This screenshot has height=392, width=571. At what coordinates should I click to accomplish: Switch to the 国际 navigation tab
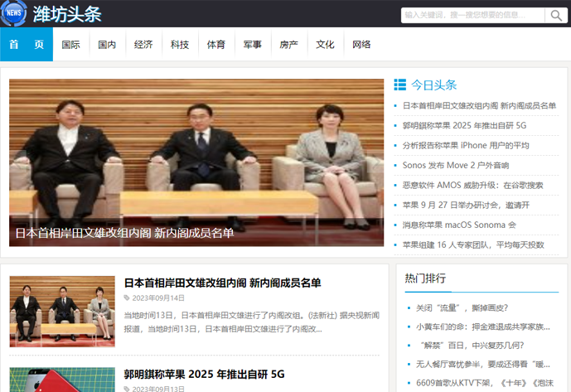71,45
